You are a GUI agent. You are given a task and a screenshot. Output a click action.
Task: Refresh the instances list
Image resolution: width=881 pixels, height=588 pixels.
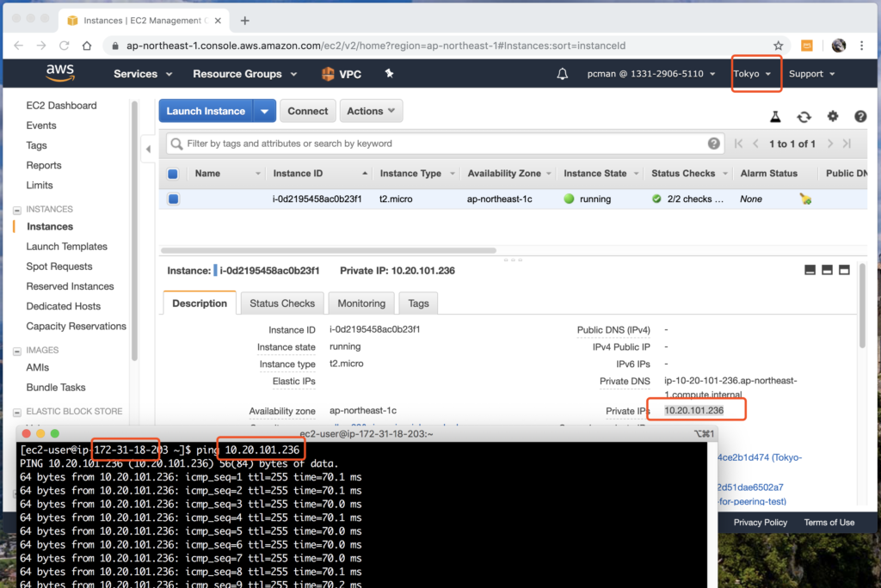[x=804, y=116]
